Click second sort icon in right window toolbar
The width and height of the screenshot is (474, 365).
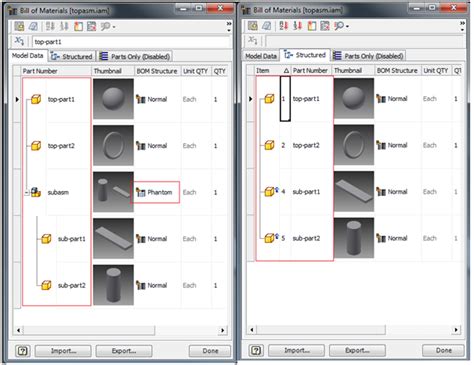coord(297,26)
